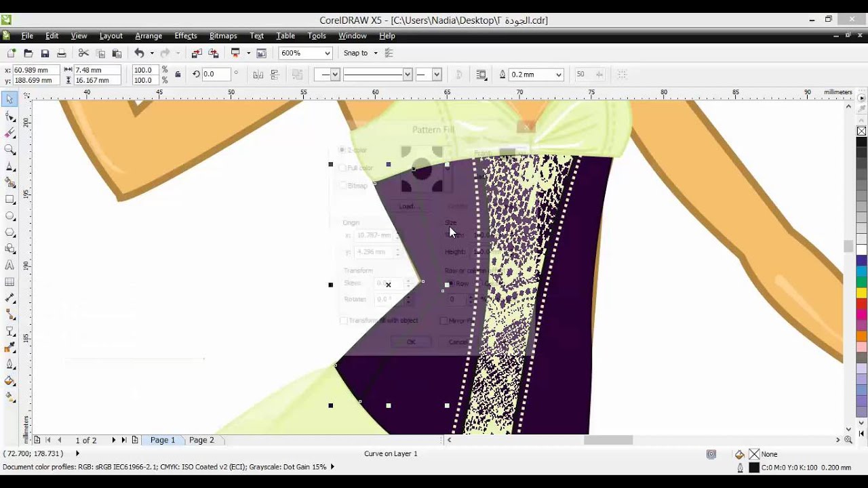Select the Basic Shapes tool

pos(9,249)
